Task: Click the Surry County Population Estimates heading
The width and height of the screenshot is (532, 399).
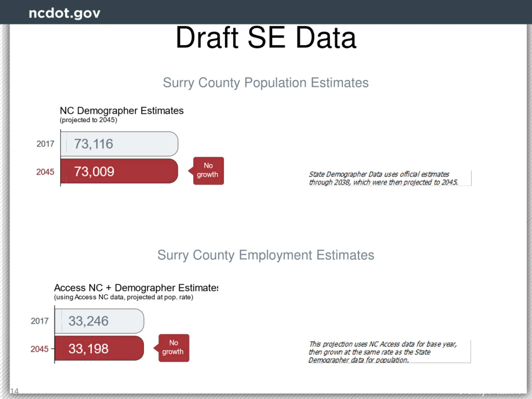Action: (266, 83)
